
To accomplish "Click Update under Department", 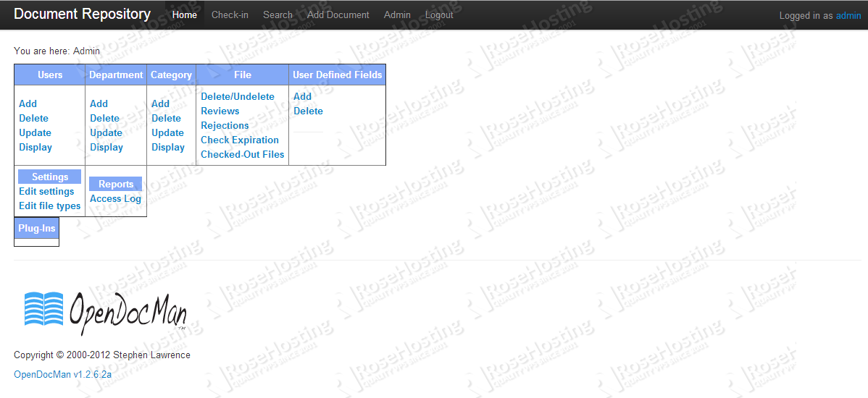I will coord(106,132).
